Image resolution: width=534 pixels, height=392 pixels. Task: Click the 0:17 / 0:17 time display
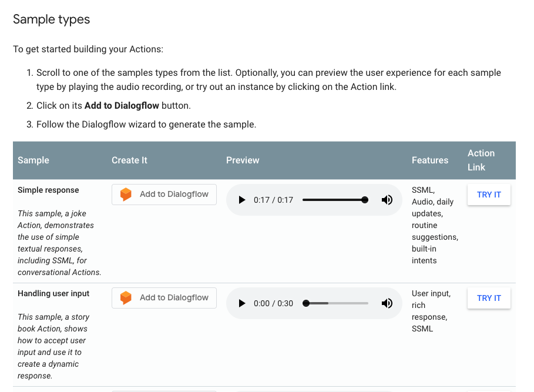tap(273, 200)
